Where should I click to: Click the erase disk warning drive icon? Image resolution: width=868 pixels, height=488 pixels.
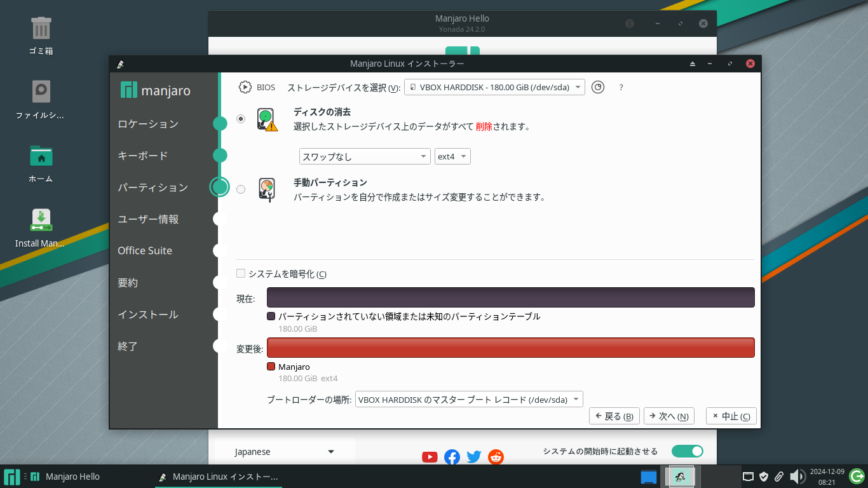click(x=268, y=119)
